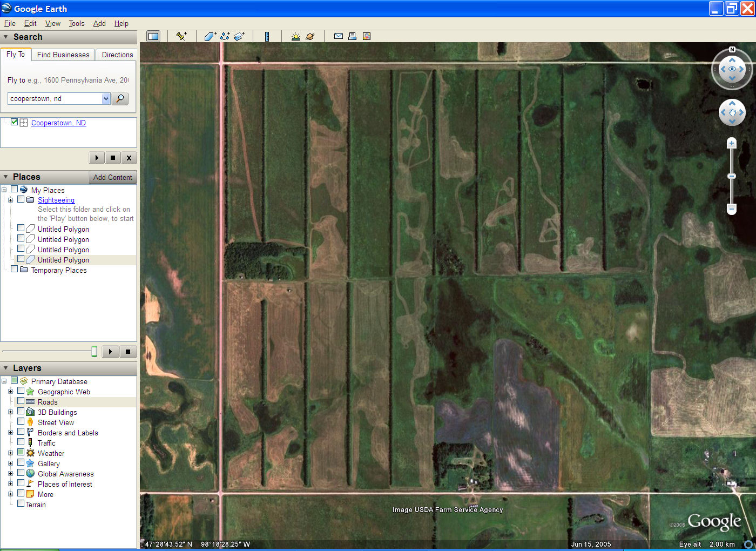The height and width of the screenshot is (551, 756).
Task: Check the Temporary Places checkbox
Action: tap(15, 269)
